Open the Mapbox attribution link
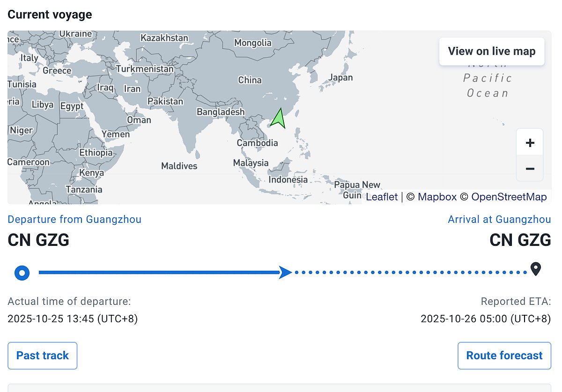The image size is (562, 392). click(437, 197)
